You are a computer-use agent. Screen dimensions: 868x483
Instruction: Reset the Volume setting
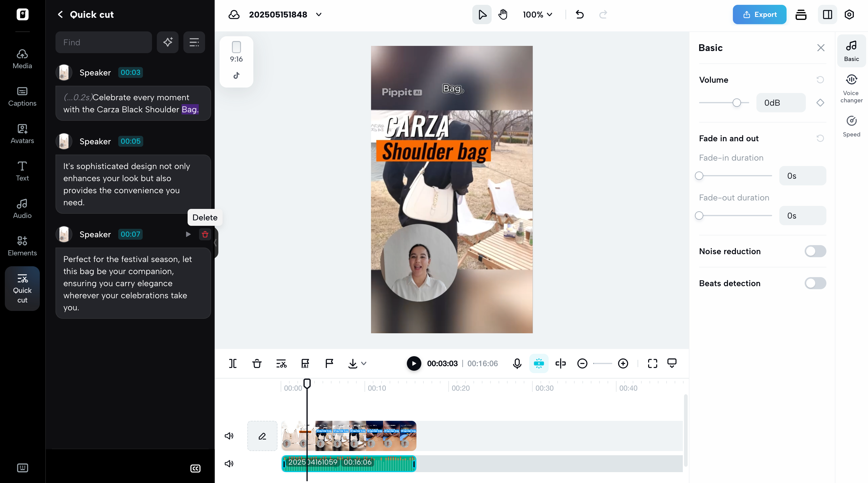pyautogui.click(x=820, y=80)
